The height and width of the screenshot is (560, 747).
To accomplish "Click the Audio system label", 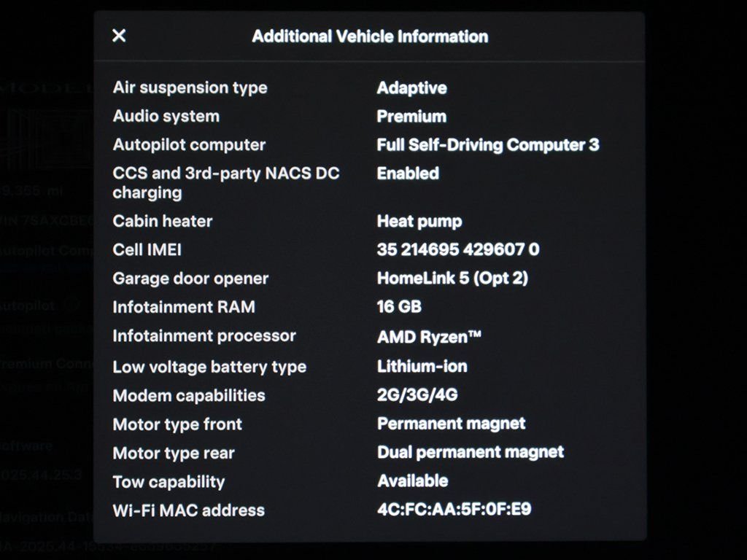I will click(x=166, y=117).
